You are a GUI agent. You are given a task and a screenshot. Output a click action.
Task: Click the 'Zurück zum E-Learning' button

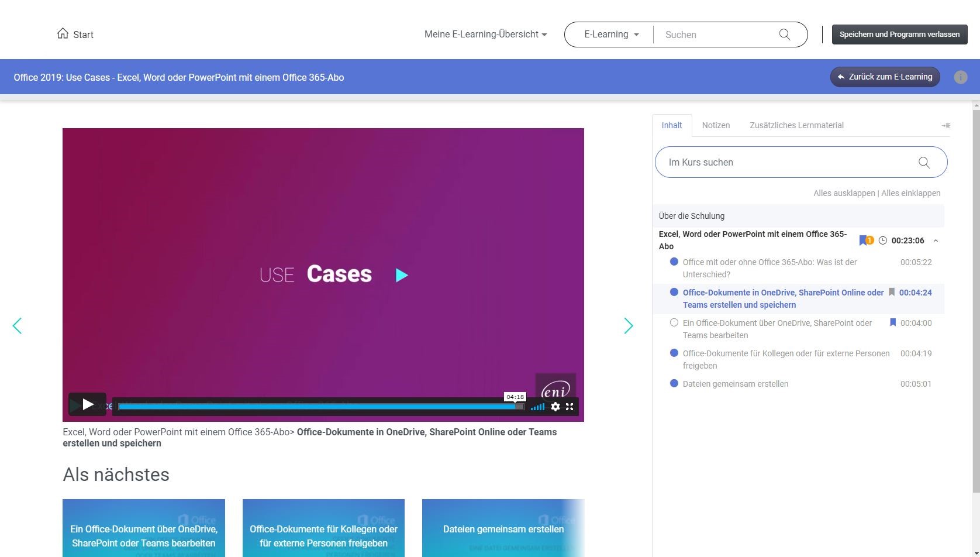(x=885, y=77)
